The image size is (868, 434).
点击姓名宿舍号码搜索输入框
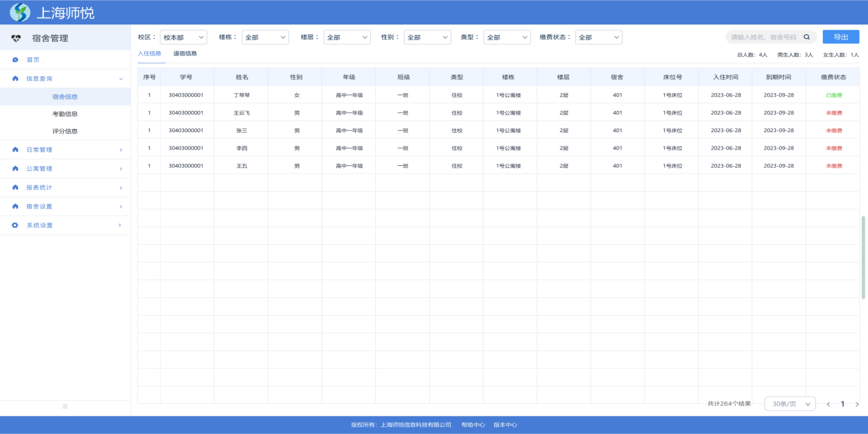(x=761, y=36)
